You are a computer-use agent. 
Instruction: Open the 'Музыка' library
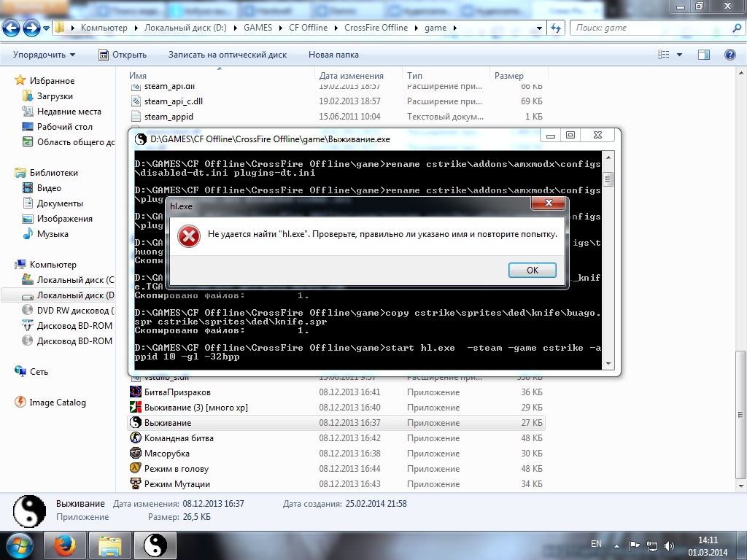coord(53,234)
